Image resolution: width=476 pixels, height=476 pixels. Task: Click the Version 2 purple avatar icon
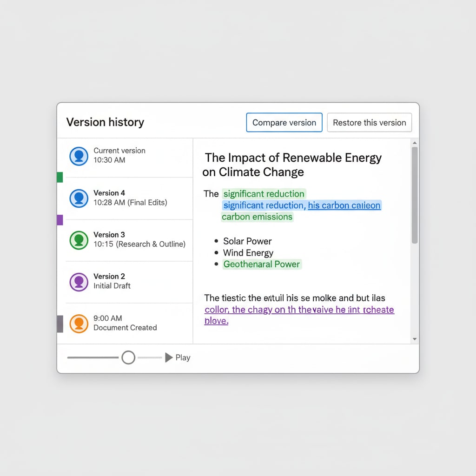click(79, 282)
